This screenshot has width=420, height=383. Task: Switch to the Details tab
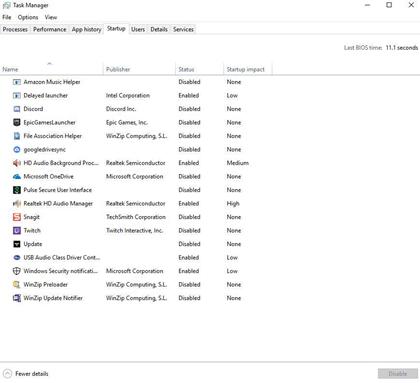click(x=159, y=29)
